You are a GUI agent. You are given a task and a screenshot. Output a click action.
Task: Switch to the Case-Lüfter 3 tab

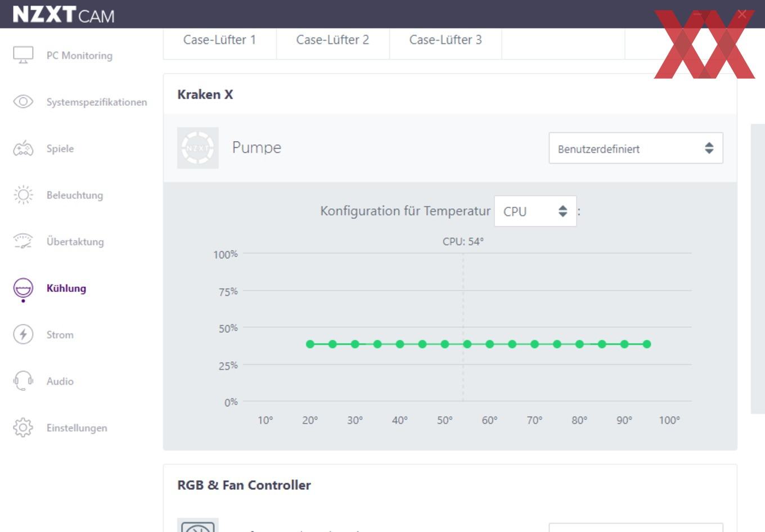pyautogui.click(x=445, y=40)
